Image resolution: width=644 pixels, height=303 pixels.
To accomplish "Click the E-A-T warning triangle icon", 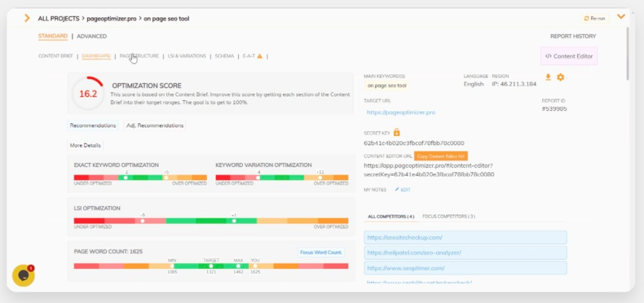I will click(x=260, y=56).
